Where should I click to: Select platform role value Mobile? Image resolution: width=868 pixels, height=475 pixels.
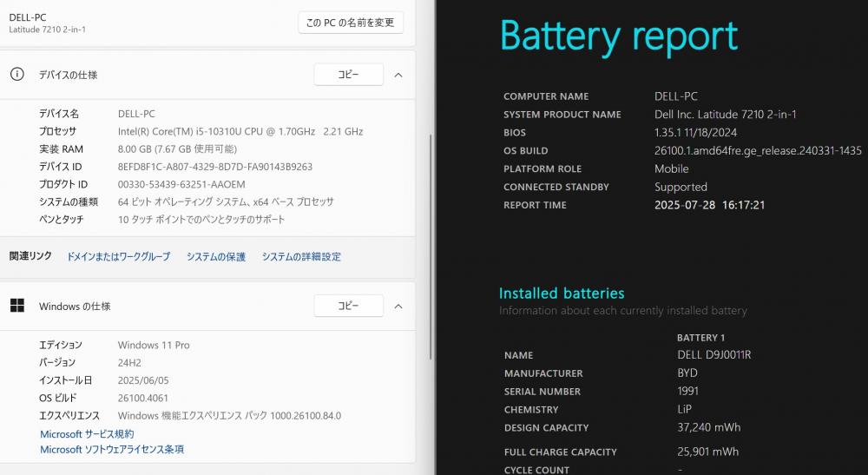click(672, 168)
